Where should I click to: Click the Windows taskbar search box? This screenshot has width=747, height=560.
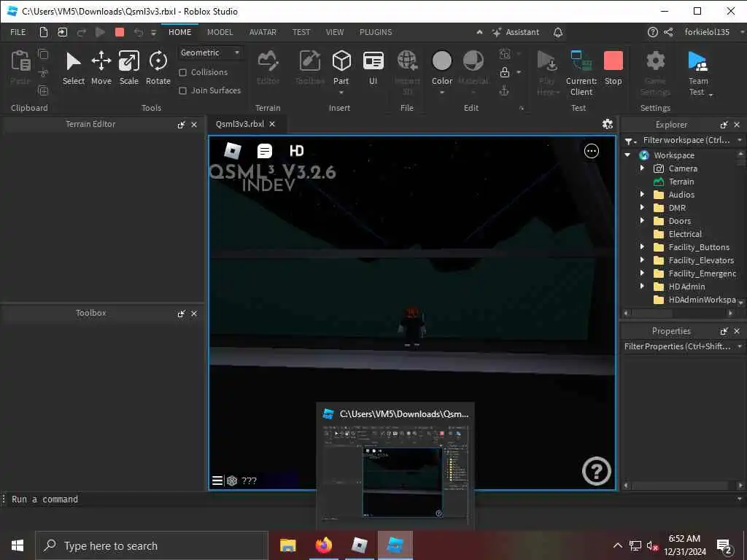coord(152,545)
